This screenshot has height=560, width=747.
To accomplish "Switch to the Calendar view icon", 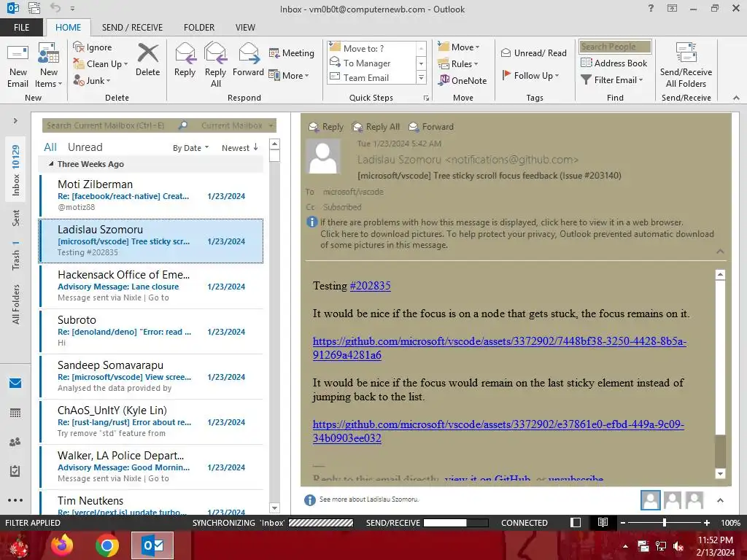I will [x=15, y=413].
